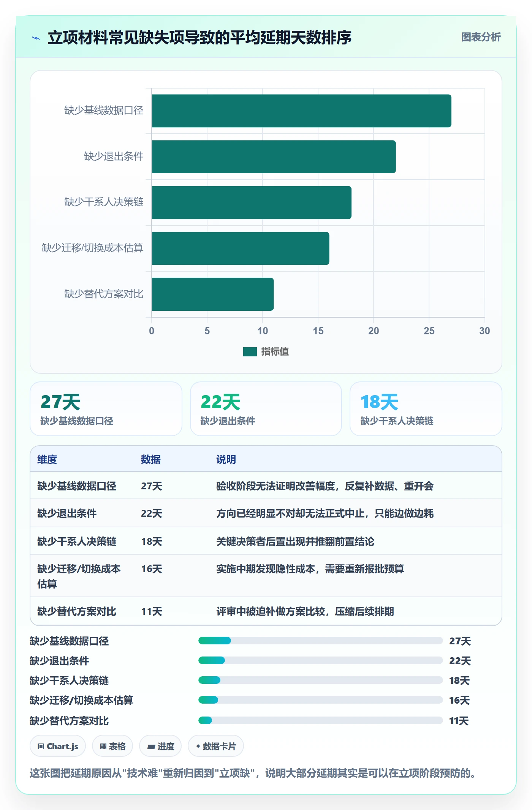Click the 16天 progress value label
532x810 pixels.
459,700
